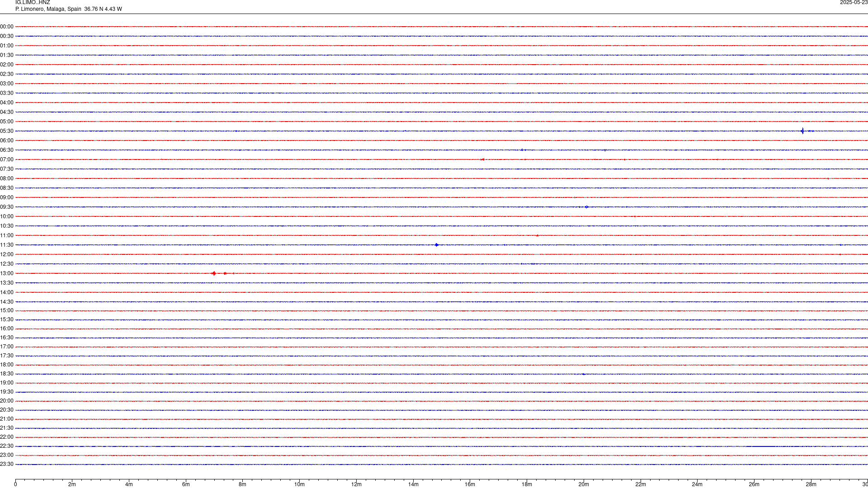Image resolution: width=868 pixels, height=488 pixels.
Task: Click the blue event on the 11:30 trace
Action: click(x=436, y=245)
